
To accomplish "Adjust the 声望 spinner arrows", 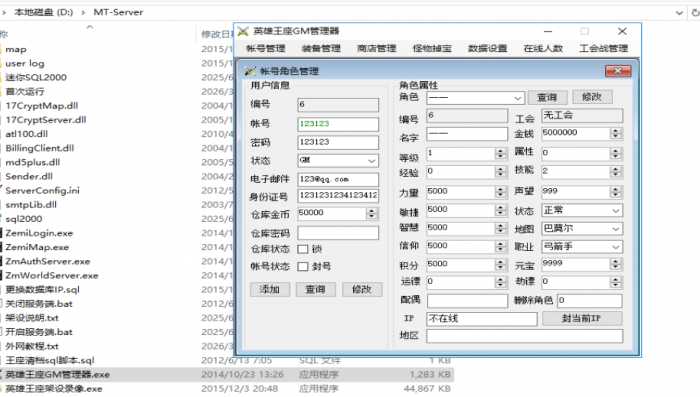I will 616,192.
